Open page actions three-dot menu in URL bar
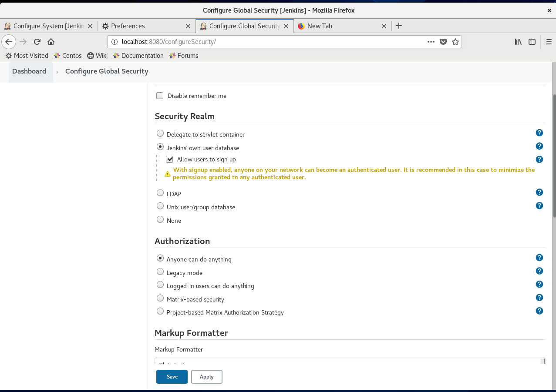The width and height of the screenshot is (556, 392). pos(431,42)
